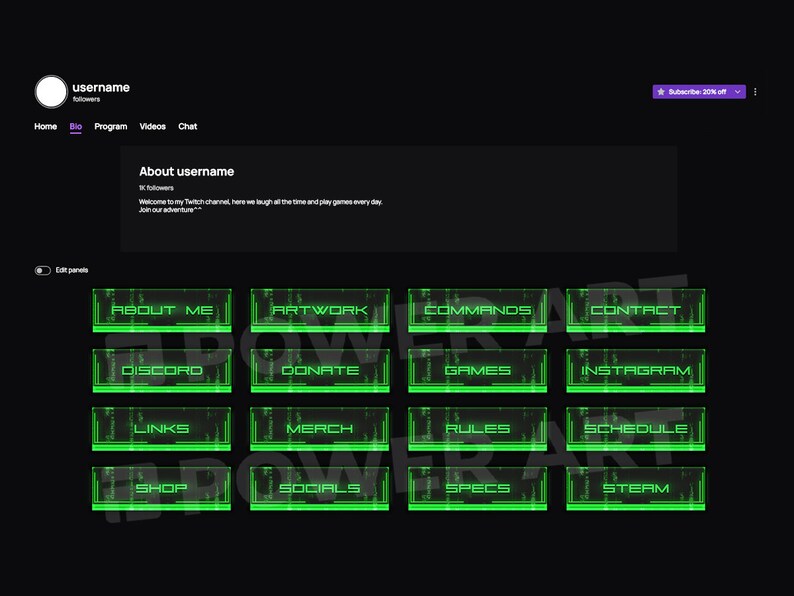The height and width of the screenshot is (596, 794).
Task: Select the GAMES panel
Action: [478, 370]
